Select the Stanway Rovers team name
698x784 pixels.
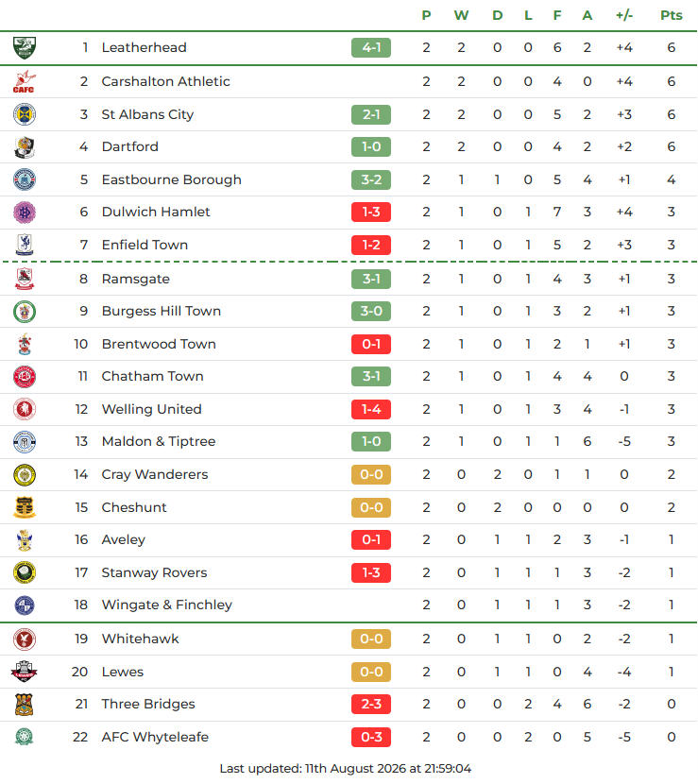pyautogui.click(x=154, y=572)
